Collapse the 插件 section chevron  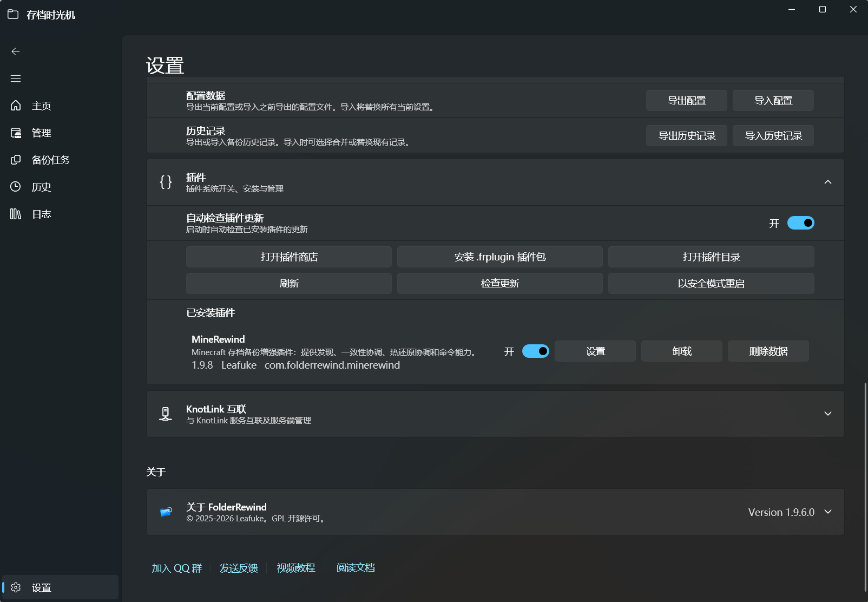827,182
